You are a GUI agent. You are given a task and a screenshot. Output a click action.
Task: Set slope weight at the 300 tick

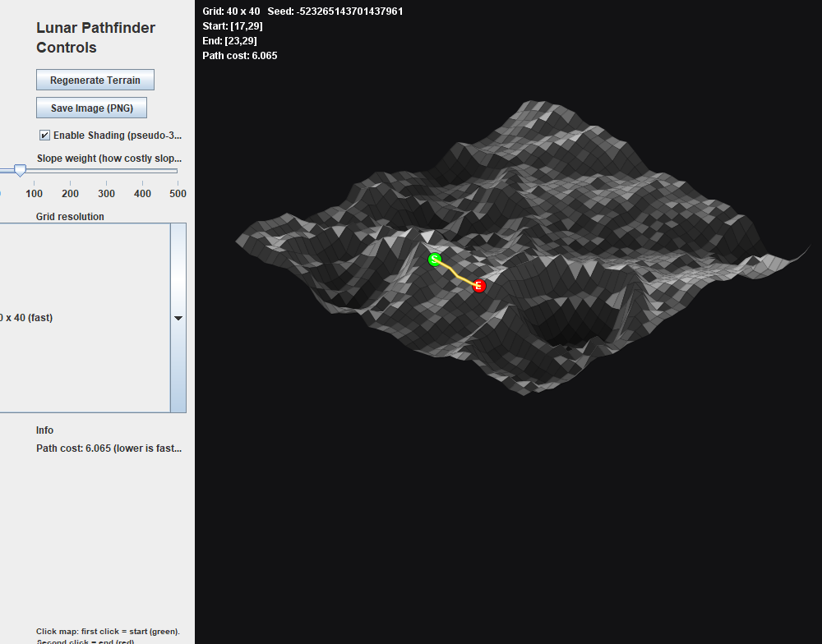point(106,171)
